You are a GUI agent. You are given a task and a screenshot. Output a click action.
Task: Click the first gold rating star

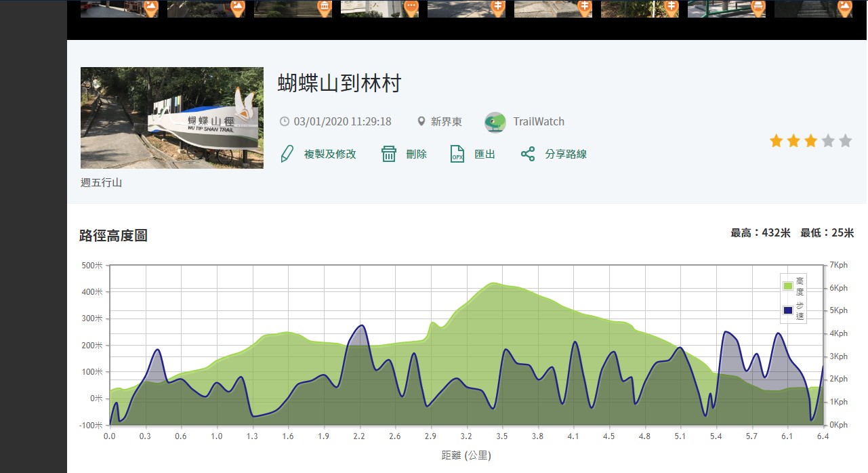pyautogui.click(x=776, y=141)
